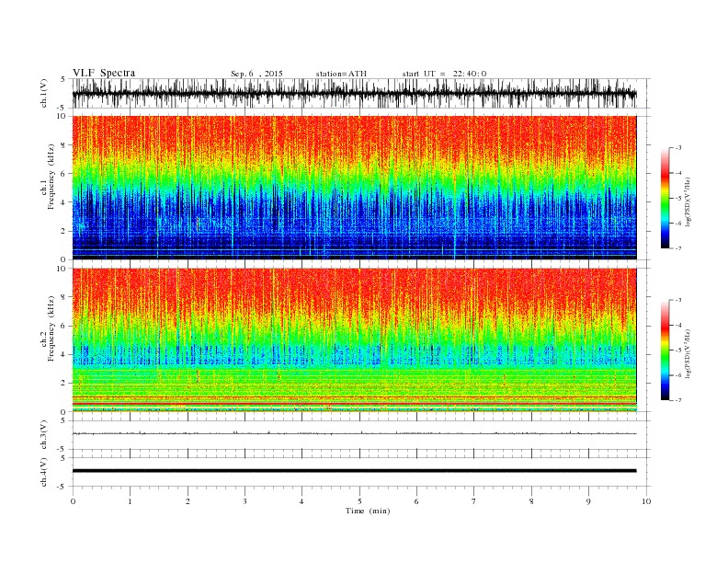Click the time axis tick label "3"
The image size is (728, 563).
pos(245,501)
